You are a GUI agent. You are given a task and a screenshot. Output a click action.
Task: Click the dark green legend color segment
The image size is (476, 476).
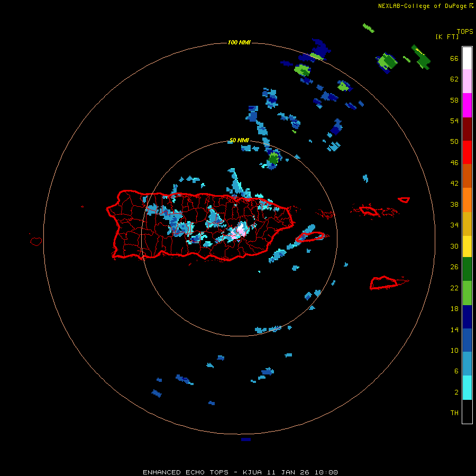click(x=467, y=269)
